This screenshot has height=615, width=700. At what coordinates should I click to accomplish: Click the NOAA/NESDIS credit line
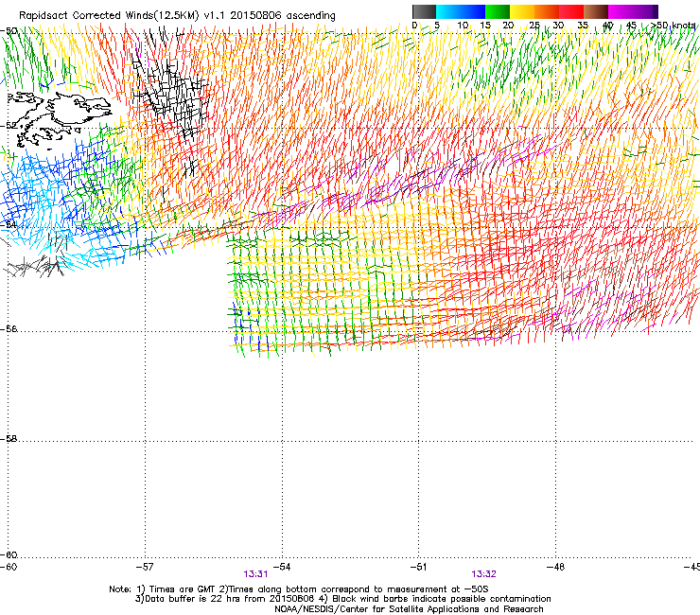(409, 609)
